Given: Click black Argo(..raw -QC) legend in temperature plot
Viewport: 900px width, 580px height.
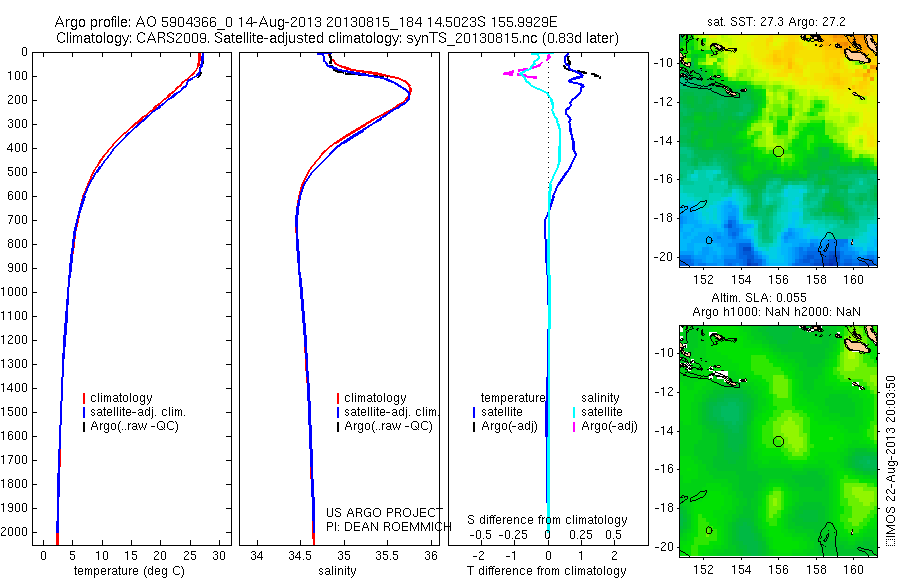Looking at the screenshot, I should (x=131, y=426).
